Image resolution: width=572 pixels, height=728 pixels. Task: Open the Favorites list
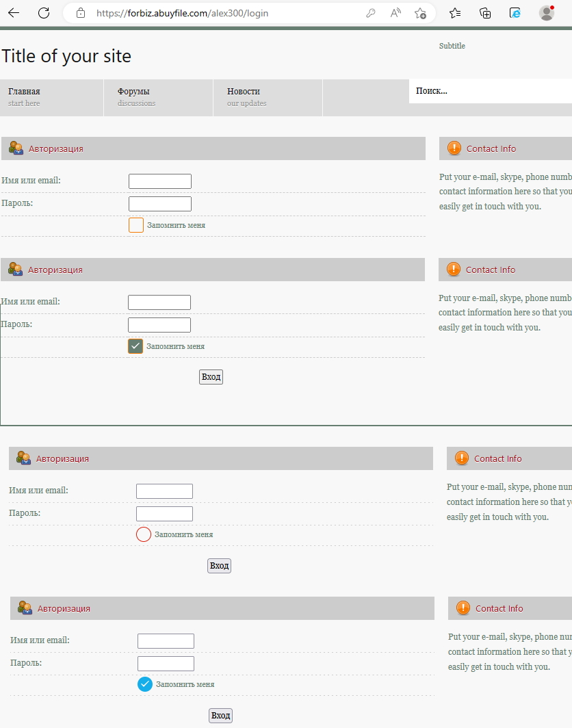455,13
